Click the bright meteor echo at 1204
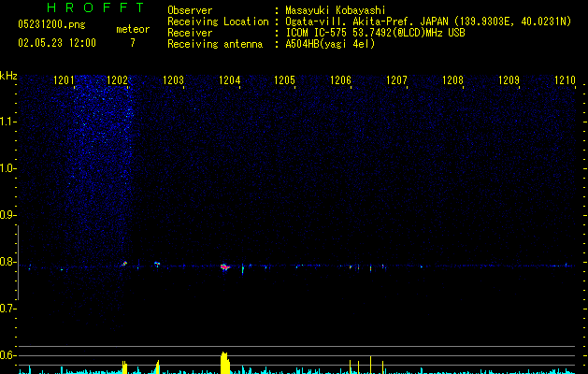 pos(224,267)
